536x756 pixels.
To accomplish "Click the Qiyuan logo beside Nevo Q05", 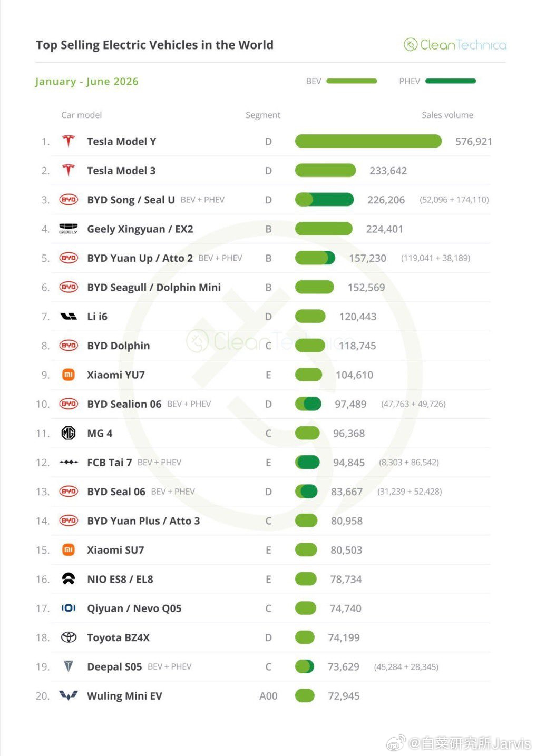I will tap(69, 608).
